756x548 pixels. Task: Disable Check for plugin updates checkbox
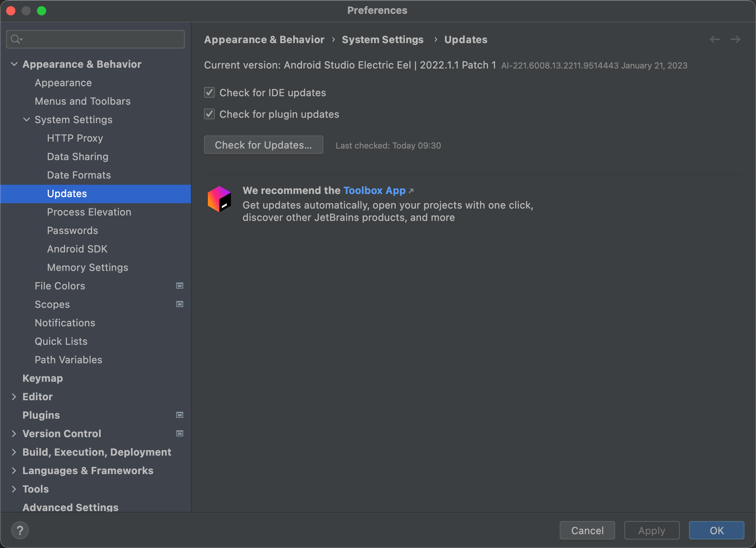210,114
